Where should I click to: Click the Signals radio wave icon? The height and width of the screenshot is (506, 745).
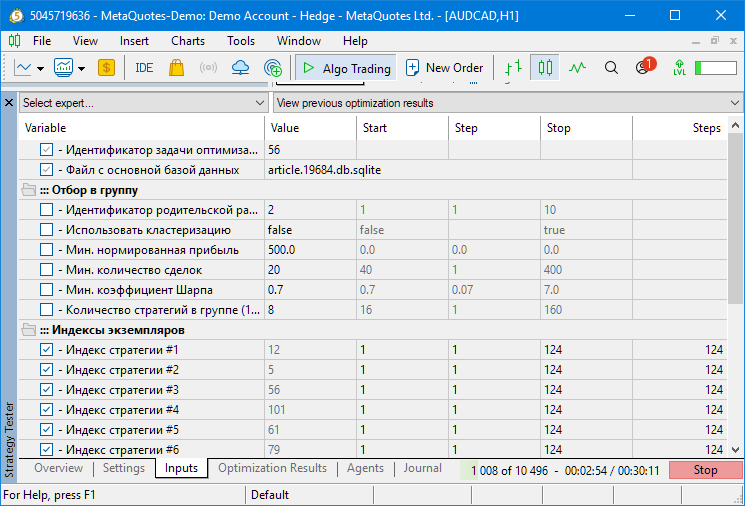208,68
